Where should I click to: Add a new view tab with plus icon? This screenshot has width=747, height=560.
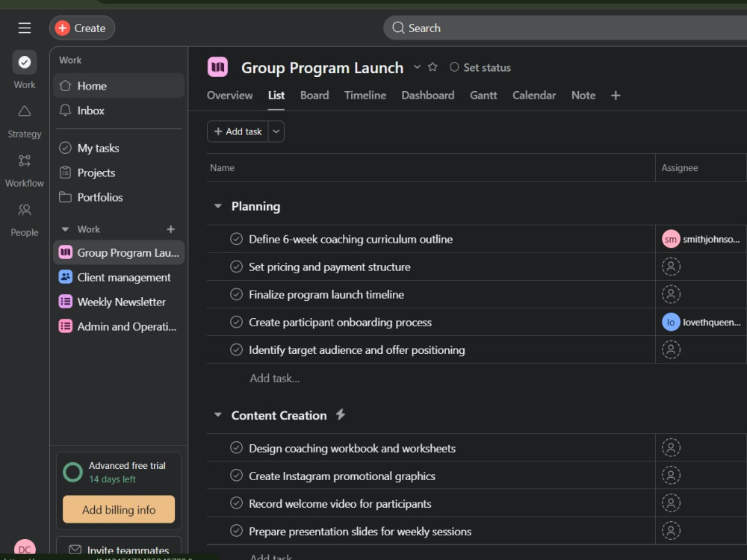tap(616, 96)
